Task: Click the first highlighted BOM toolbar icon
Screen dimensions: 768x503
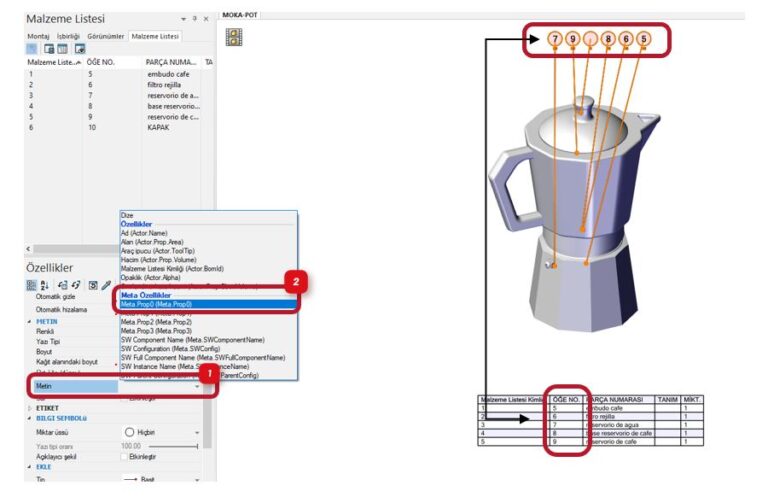Action: pyautogui.click(x=33, y=49)
